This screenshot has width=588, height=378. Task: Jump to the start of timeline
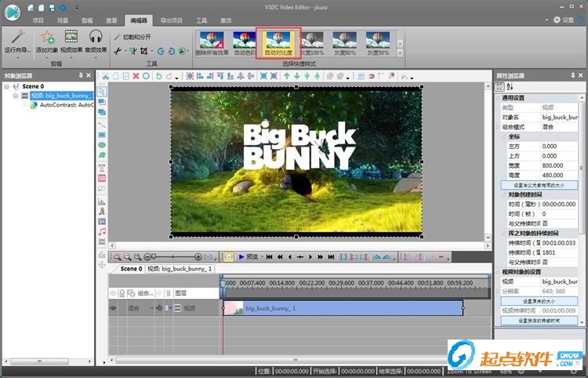click(x=269, y=257)
